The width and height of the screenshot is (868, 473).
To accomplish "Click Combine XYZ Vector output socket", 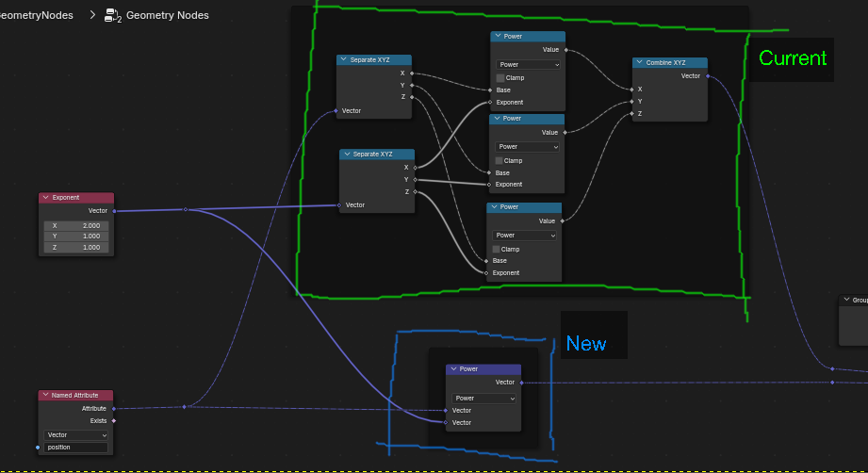I will click(x=708, y=76).
